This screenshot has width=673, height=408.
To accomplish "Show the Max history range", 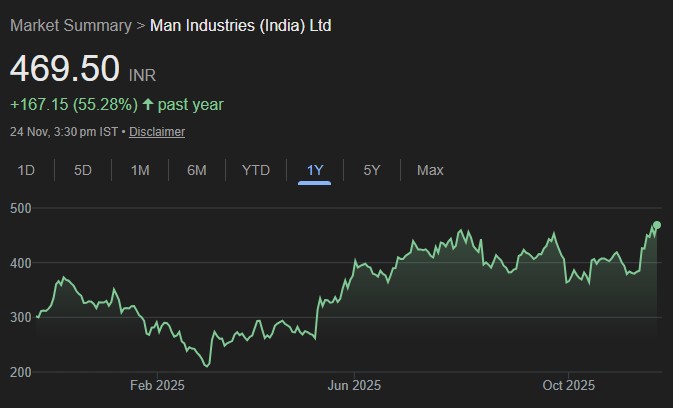I will [x=430, y=170].
